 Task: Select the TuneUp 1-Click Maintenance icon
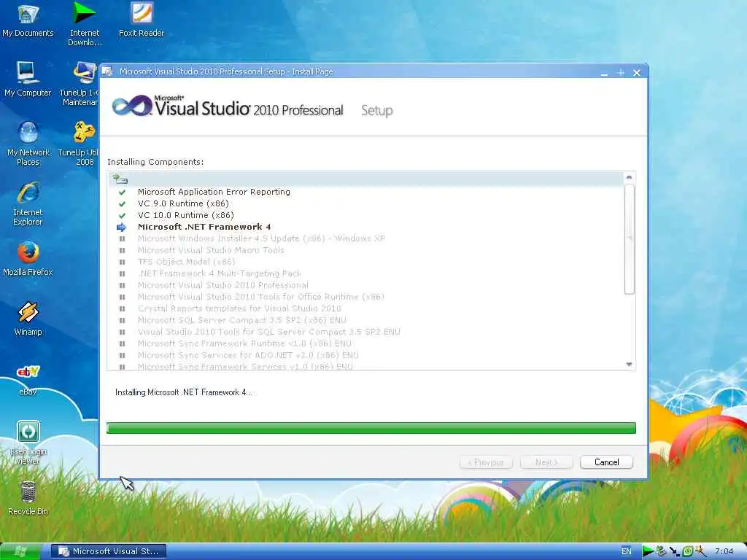[x=79, y=85]
